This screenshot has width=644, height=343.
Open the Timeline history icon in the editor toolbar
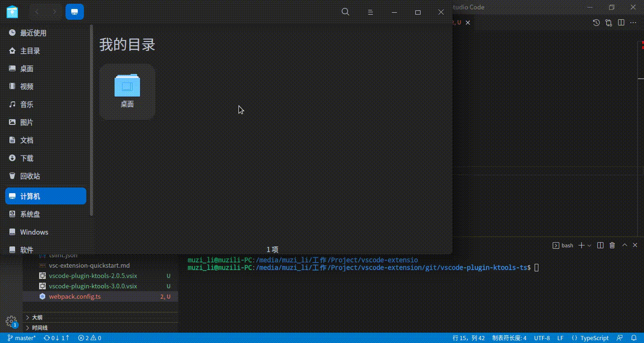click(596, 22)
